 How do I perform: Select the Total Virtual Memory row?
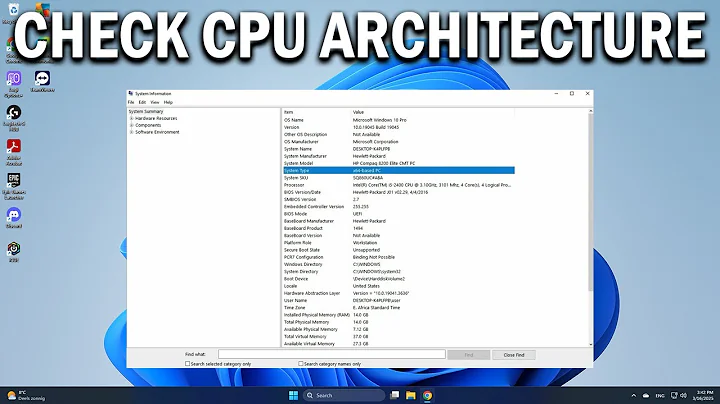click(x=399, y=337)
